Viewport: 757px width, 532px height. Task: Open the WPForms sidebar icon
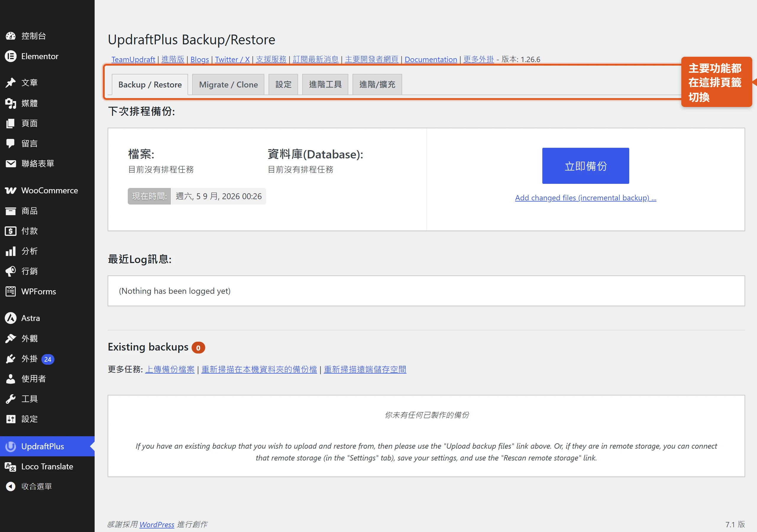tap(11, 291)
